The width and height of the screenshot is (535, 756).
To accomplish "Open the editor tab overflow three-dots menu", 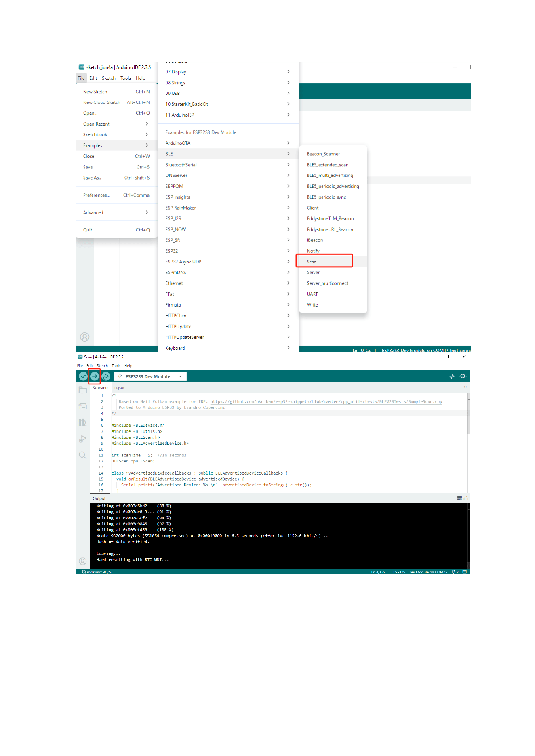I will (466, 387).
